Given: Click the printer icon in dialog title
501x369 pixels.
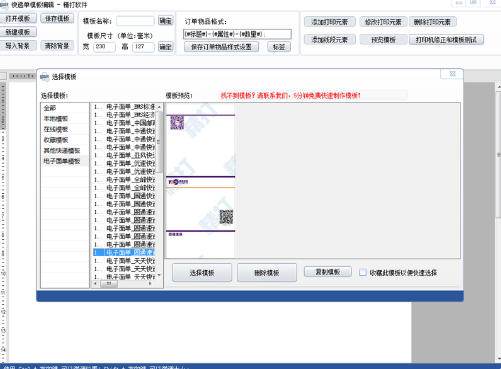Looking at the screenshot, I should pos(45,77).
